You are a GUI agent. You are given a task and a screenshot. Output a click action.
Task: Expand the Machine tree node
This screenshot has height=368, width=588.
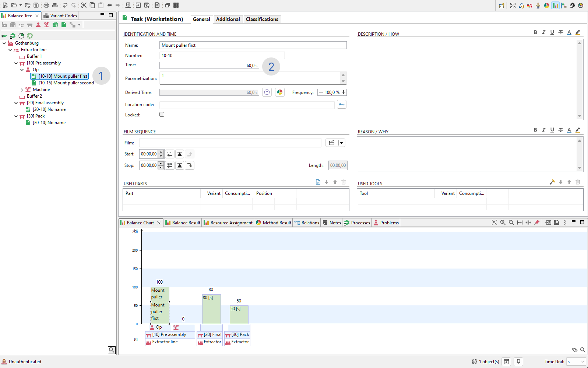[x=22, y=90]
